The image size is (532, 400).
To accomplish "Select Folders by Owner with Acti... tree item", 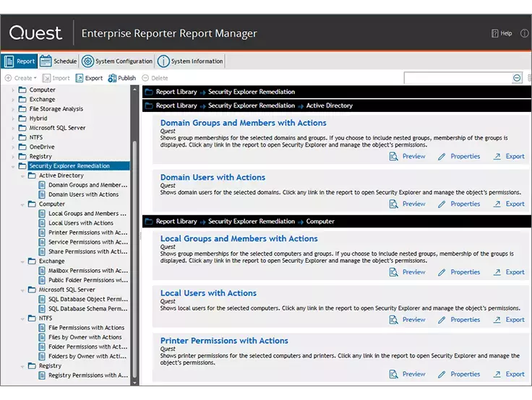I will click(87, 356).
